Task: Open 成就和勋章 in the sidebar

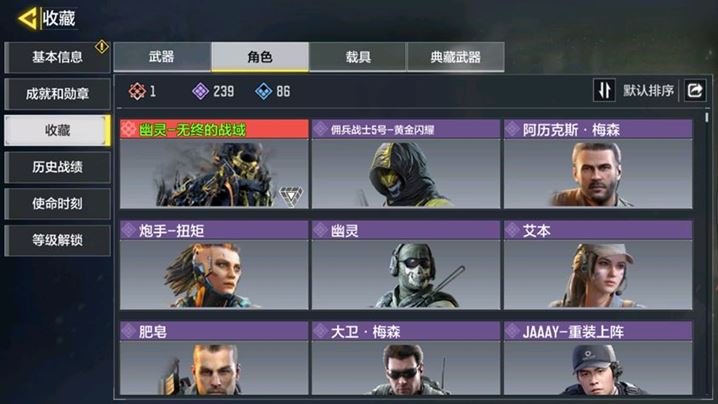Action: click(57, 94)
